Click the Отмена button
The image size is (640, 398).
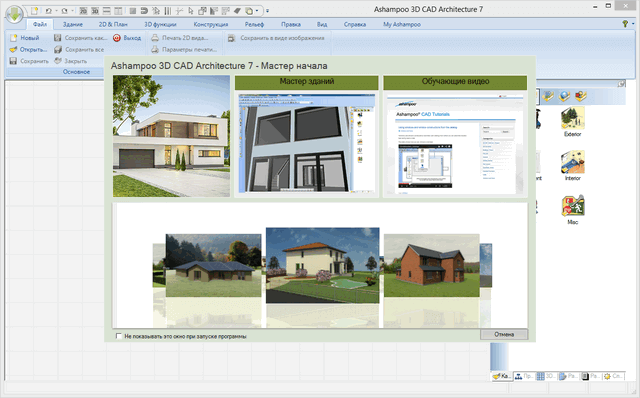point(504,334)
